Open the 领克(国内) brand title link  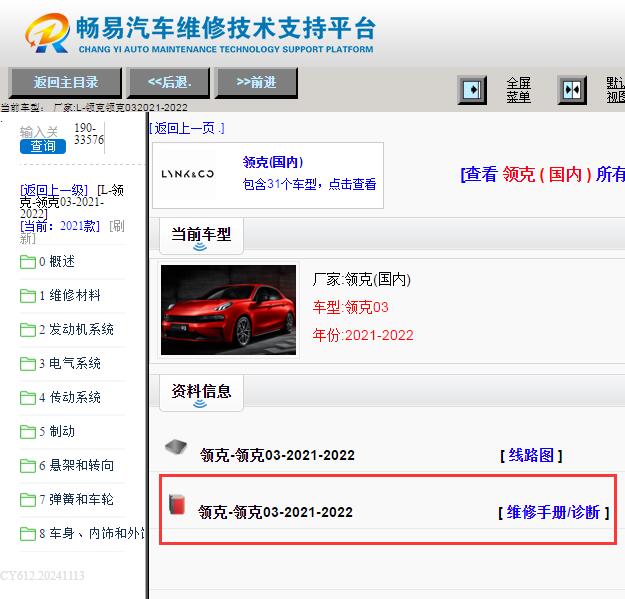(273, 162)
